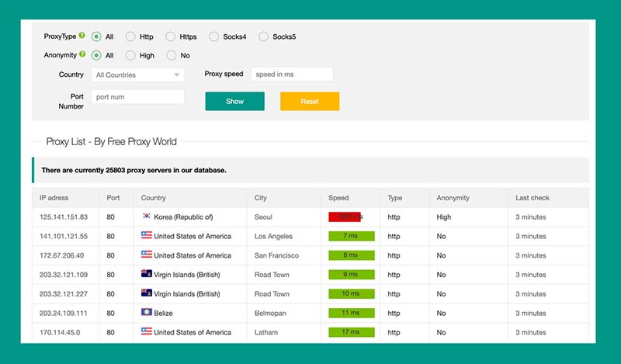The width and height of the screenshot is (621, 364).
Task: Click the Belize flag icon
Action: (x=146, y=314)
